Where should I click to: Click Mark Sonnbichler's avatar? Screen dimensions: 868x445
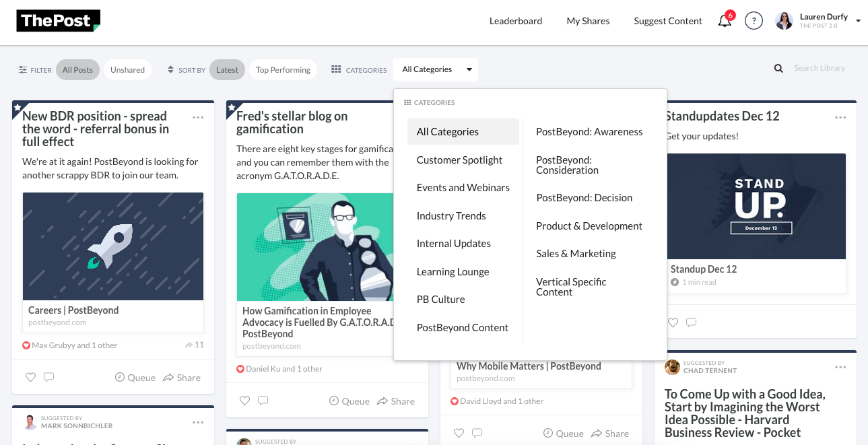[30, 422]
